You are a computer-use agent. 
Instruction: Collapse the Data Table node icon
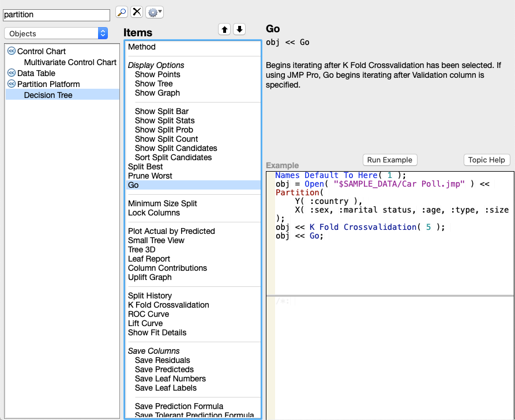click(11, 73)
